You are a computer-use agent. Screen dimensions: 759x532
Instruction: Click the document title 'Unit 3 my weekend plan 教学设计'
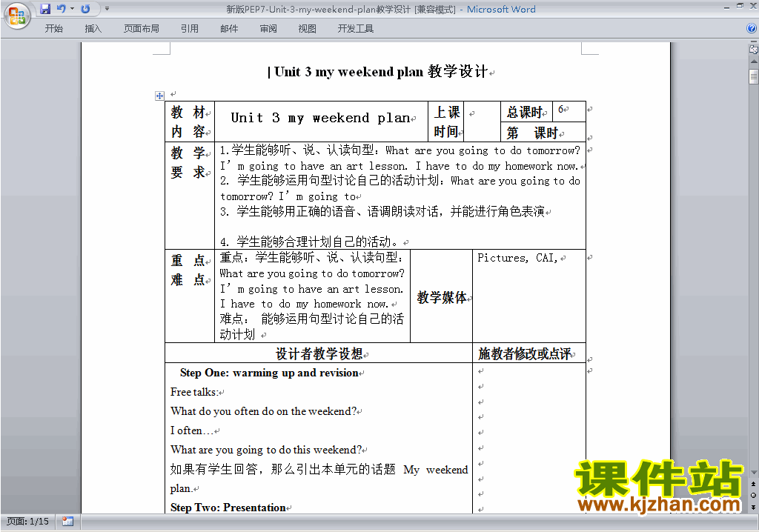tap(381, 72)
